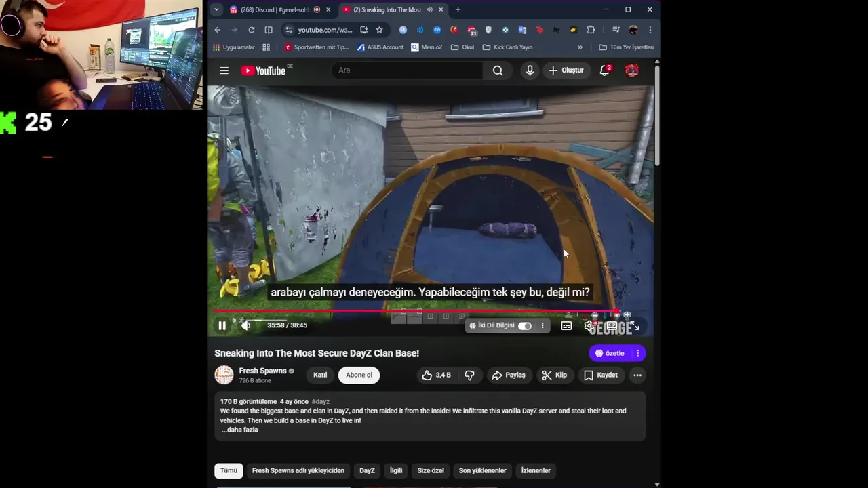Open Tüm Yer İşaretleri bookmarks folder

pos(627,47)
